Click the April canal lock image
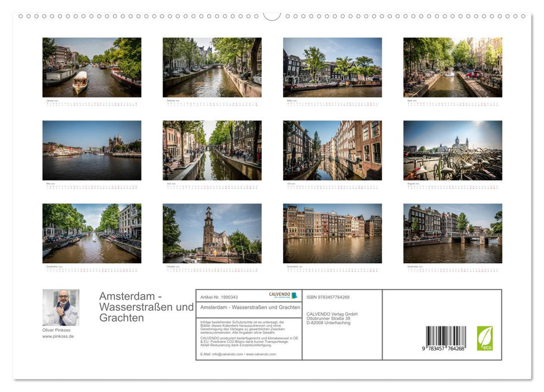Viewport: 544px width, 392px height. click(452, 67)
